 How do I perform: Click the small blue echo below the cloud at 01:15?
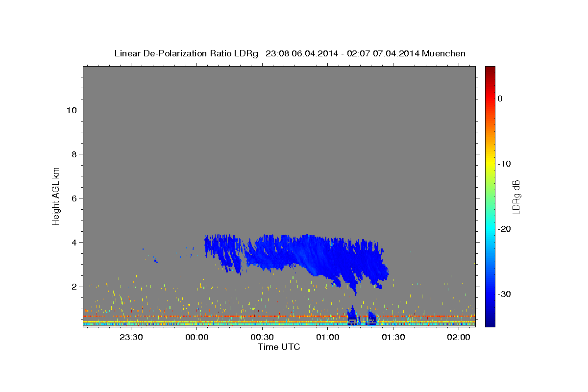(x=352, y=315)
